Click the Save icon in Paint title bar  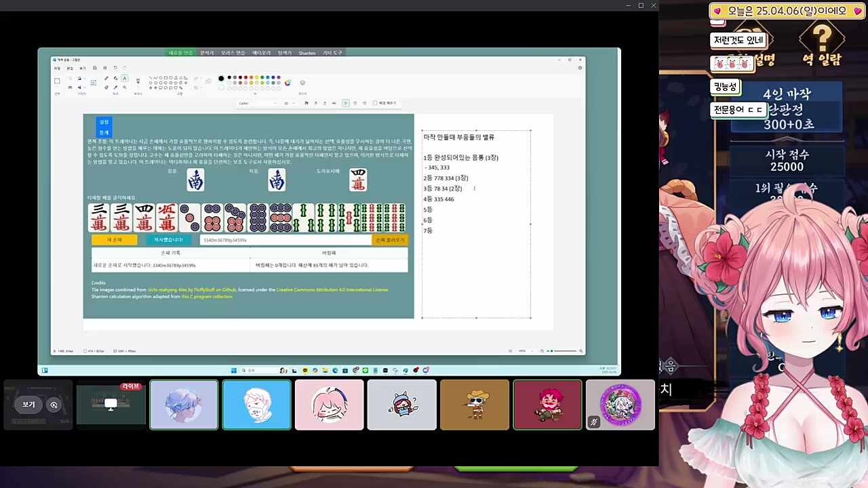[x=94, y=68]
